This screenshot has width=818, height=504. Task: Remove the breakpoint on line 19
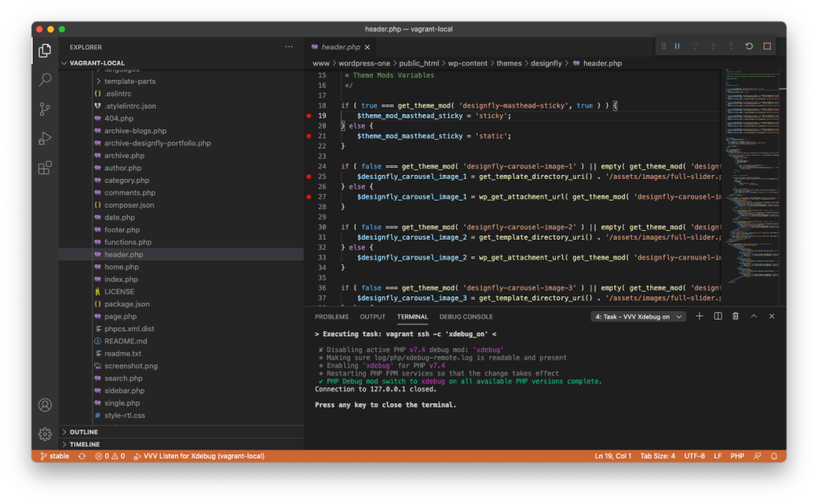pyautogui.click(x=309, y=116)
